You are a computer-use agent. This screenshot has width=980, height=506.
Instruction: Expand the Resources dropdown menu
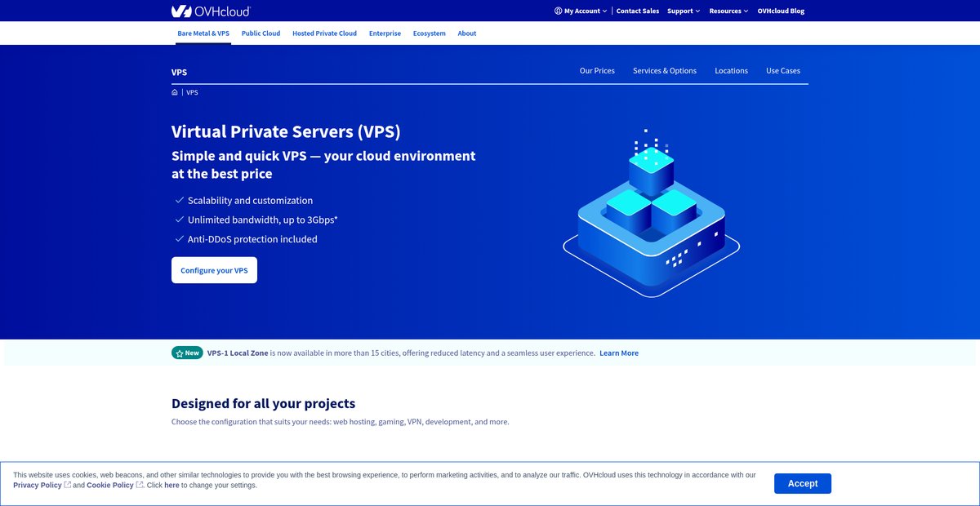pos(728,11)
